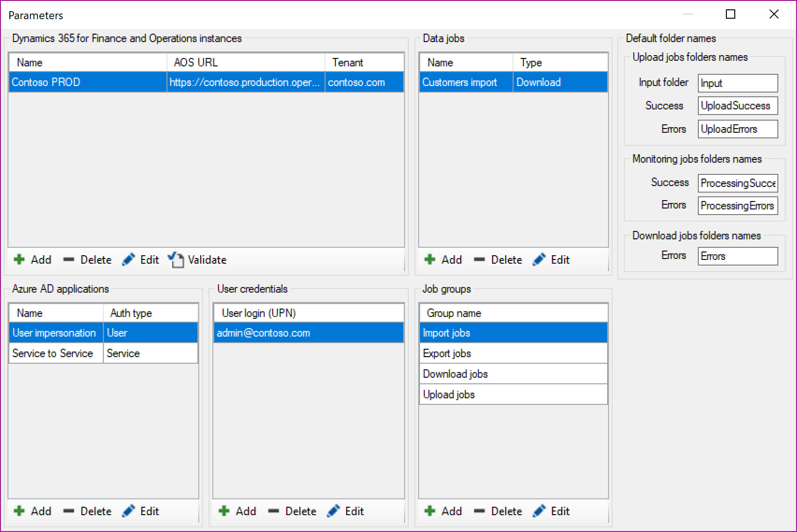Click the UploadSuccess folder name field
Screen dimensions: 797x532
click(738, 106)
